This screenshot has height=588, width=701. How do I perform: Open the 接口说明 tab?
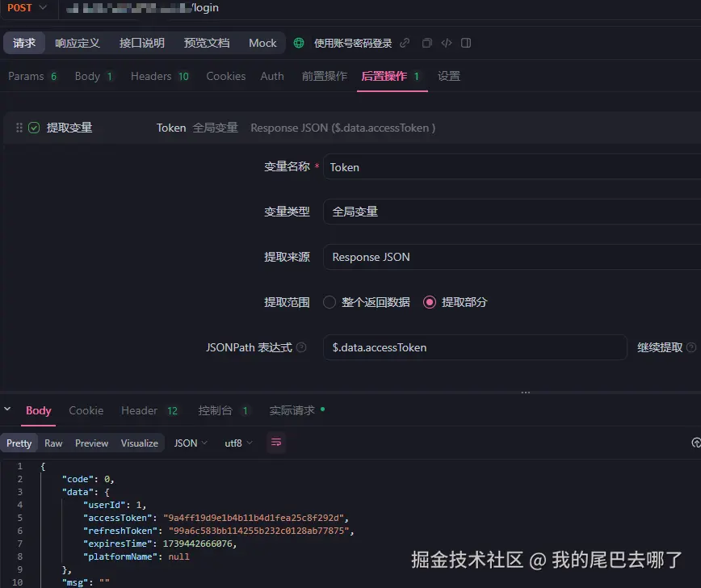(141, 43)
